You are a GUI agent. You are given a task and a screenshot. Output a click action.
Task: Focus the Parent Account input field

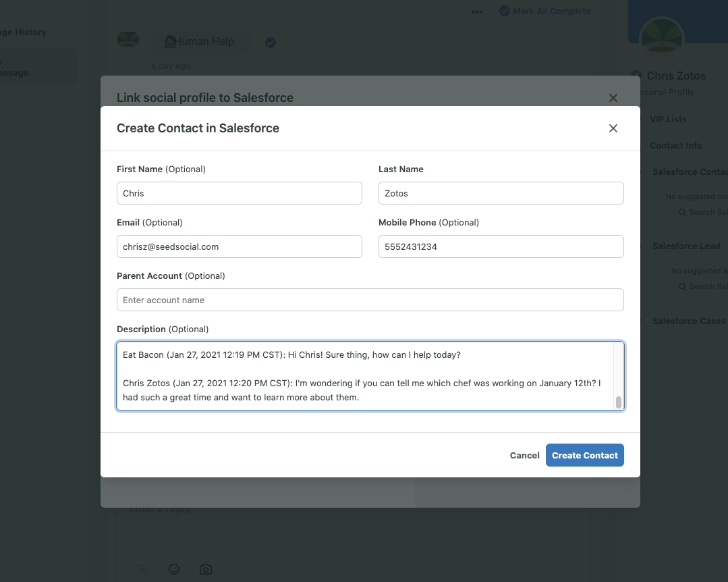(370, 300)
